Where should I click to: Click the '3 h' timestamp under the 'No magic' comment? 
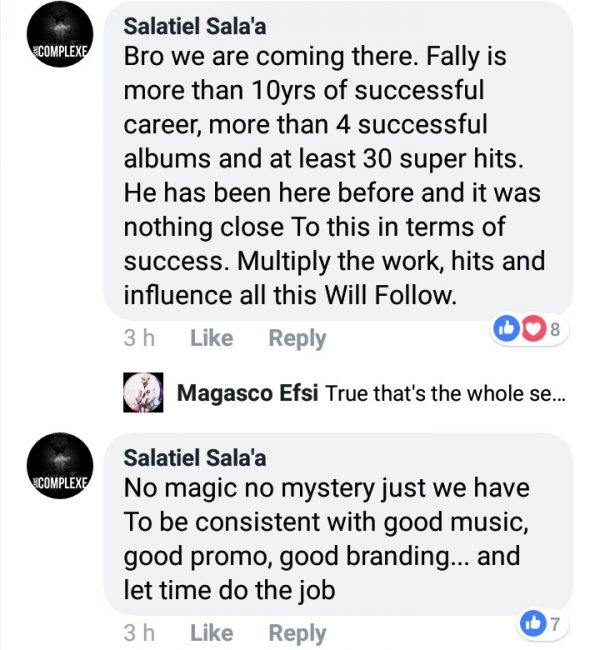point(138,632)
